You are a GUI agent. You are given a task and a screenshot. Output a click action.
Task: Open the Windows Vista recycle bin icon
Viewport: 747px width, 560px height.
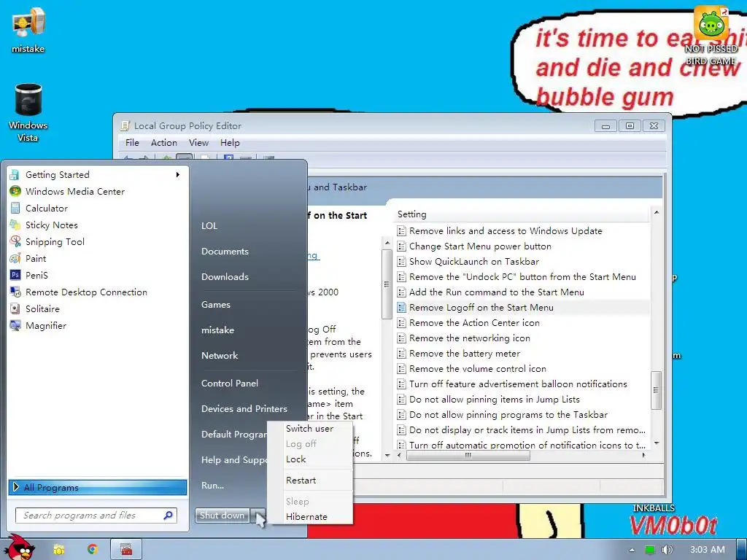click(x=28, y=112)
